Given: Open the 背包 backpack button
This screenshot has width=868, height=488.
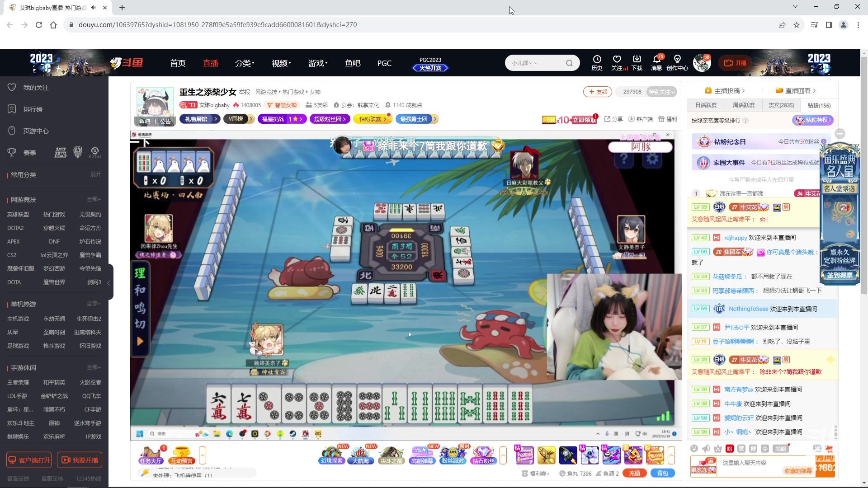Looking at the screenshot, I should 663,473.
